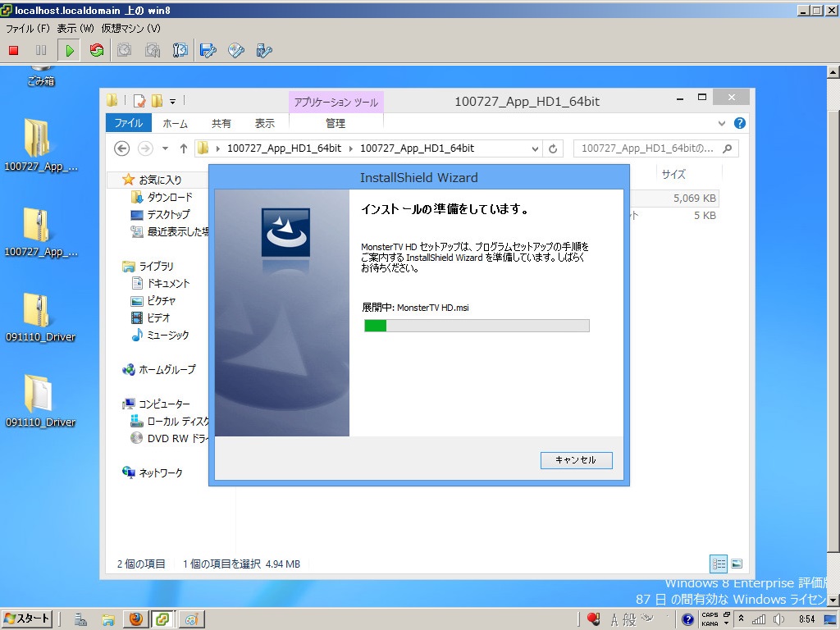Click the Explorer search input field
Screen dimensions: 840x630
tap(647, 148)
